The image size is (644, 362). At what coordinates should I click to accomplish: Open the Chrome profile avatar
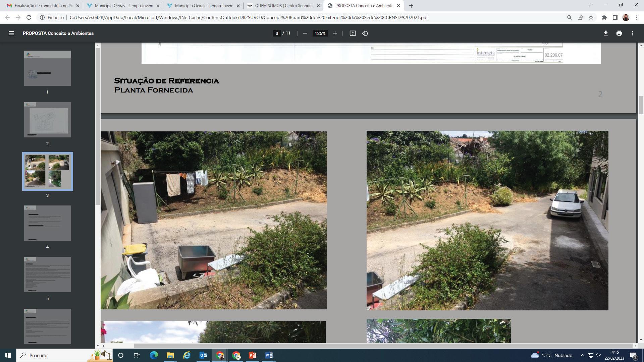626,17
